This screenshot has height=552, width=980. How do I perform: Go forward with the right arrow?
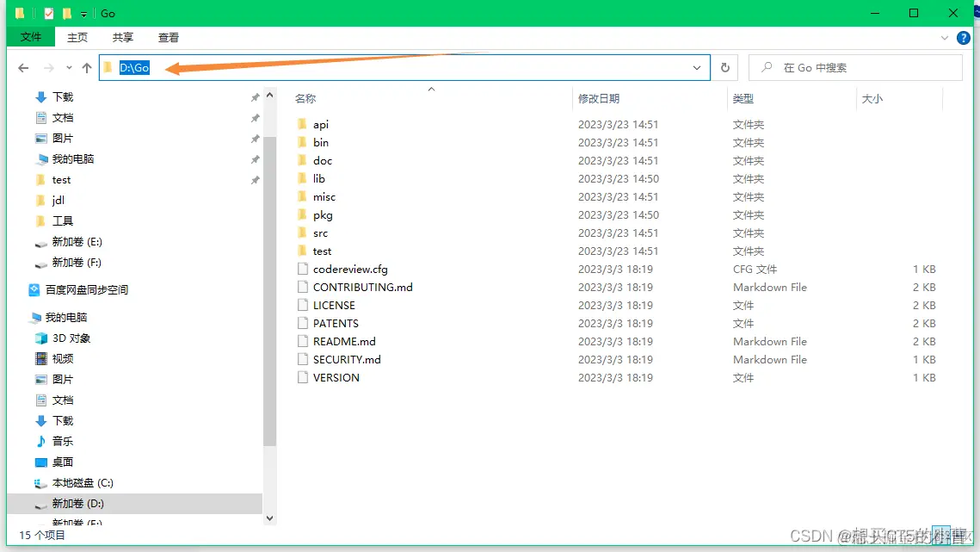click(x=49, y=67)
